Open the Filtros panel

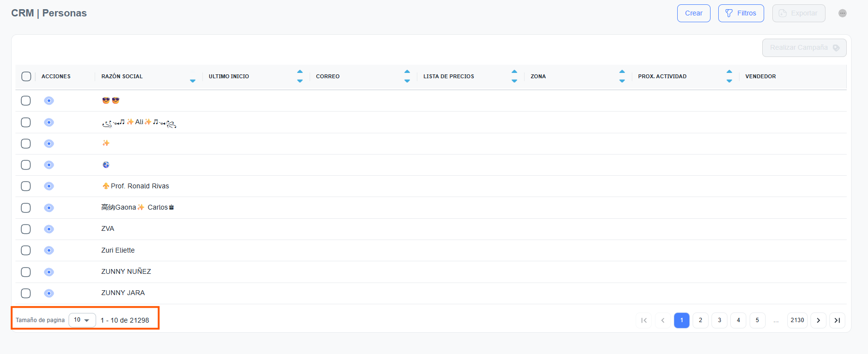(740, 13)
